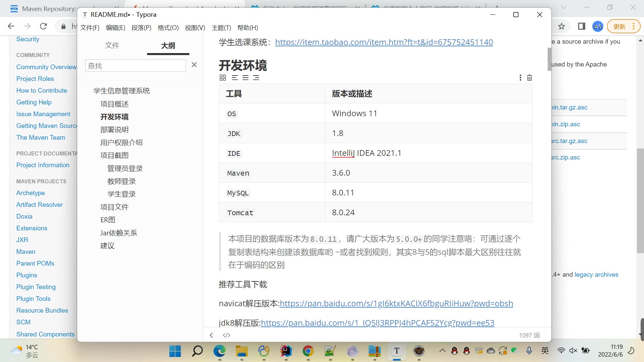Click the IntelliJ IDEA 2021.1 cell
The image size is (644, 362).
tap(428, 153)
